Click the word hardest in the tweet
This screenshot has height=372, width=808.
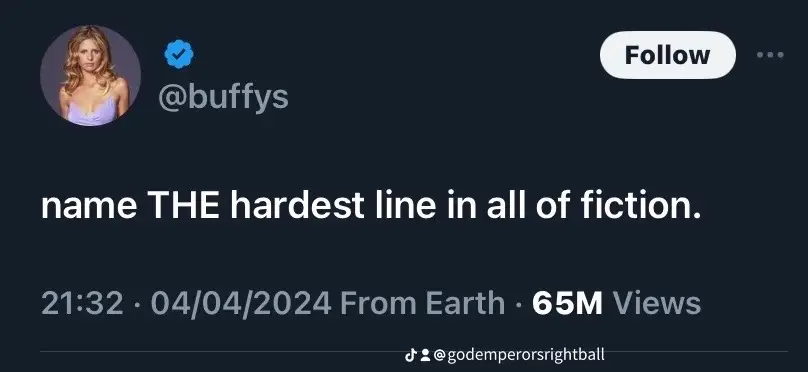(297, 205)
